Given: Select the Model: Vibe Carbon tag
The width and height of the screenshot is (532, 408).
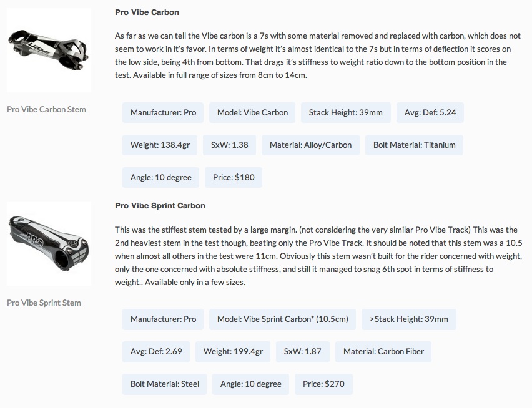Looking at the screenshot, I should (252, 112).
